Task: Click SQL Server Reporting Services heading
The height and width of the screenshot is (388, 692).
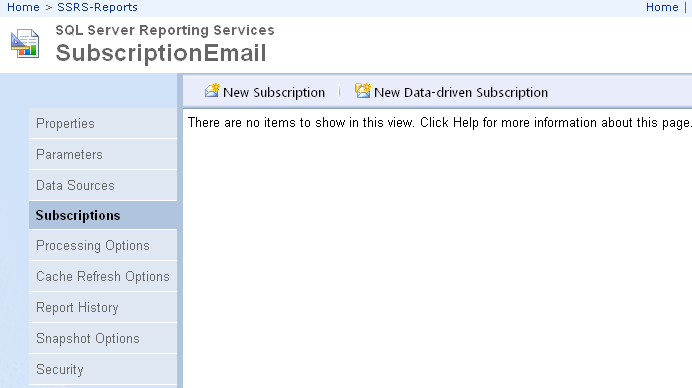Action: 165,30
